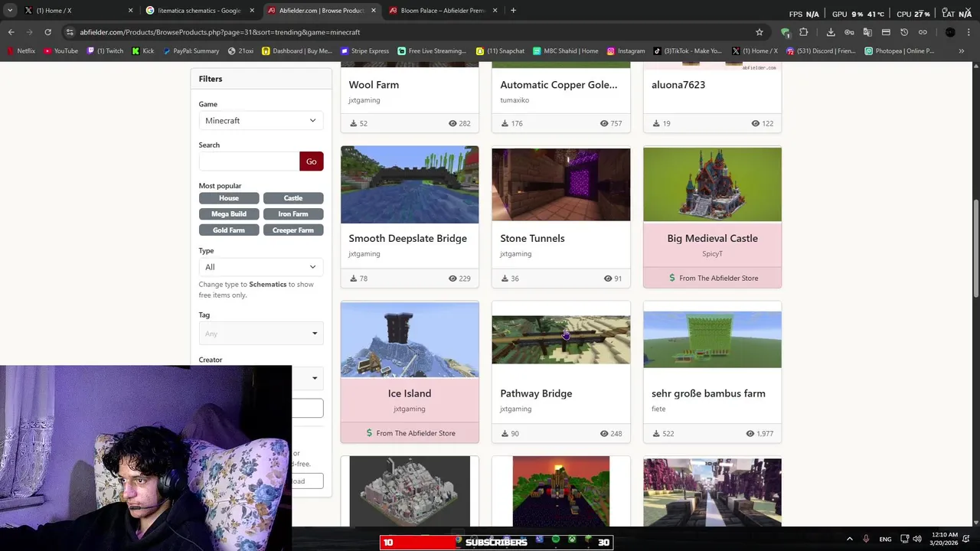Screen dimensions: 980x551
Task: Open the sehr große bambus farm link
Action: point(708,393)
